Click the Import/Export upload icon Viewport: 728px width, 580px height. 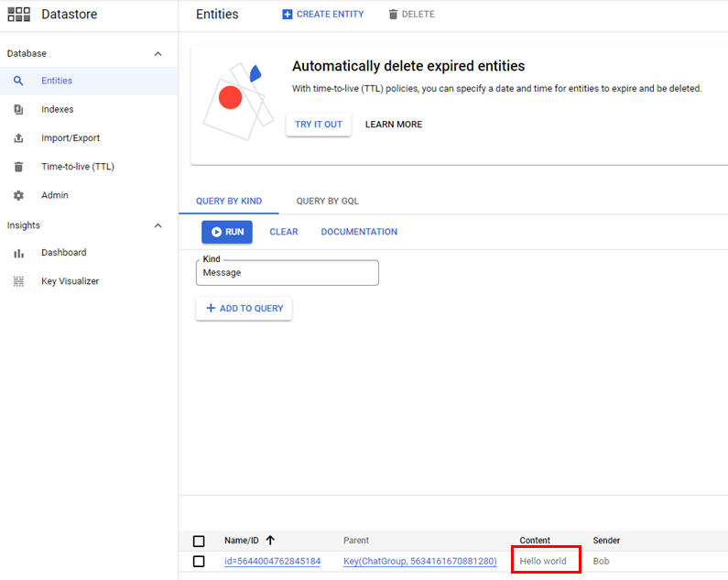pyautogui.click(x=18, y=138)
